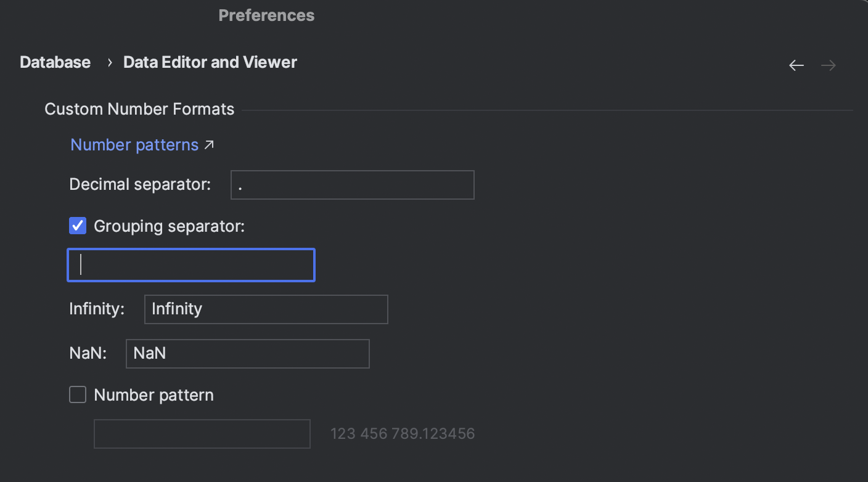Click the Data Editor and Viewer breadcrumb
The width and height of the screenshot is (868, 482).
pos(210,62)
